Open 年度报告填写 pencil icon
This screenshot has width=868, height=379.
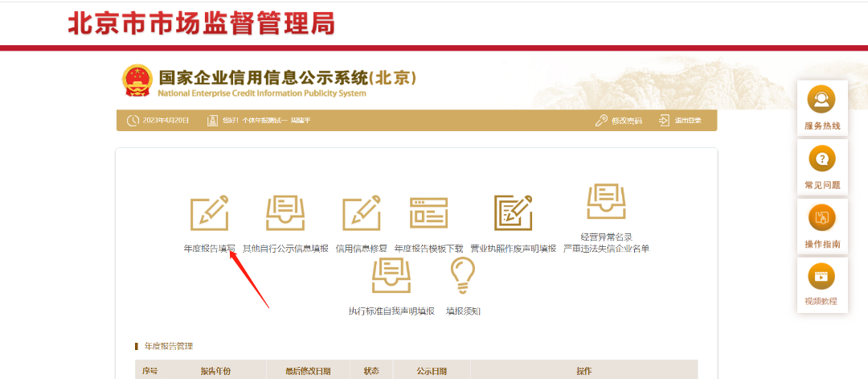(x=209, y=212)
